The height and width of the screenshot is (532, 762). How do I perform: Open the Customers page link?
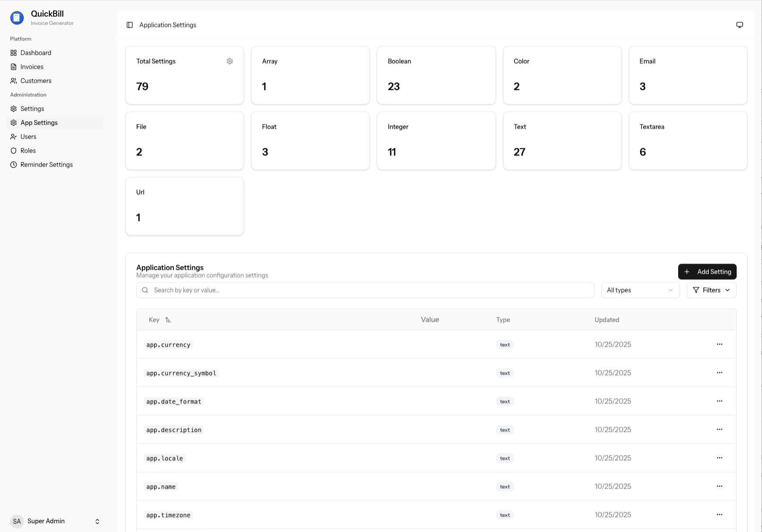click(36, 81)
